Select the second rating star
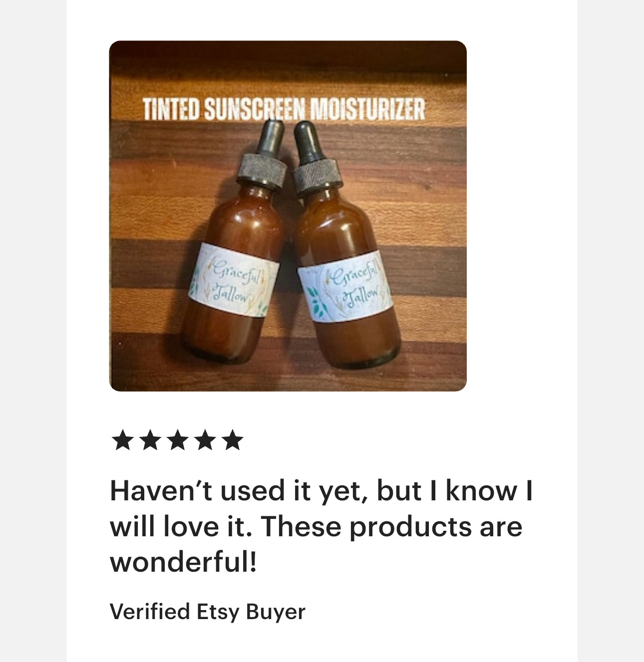Viewport: 644px width, 662px height. click(x=150, y=441)
